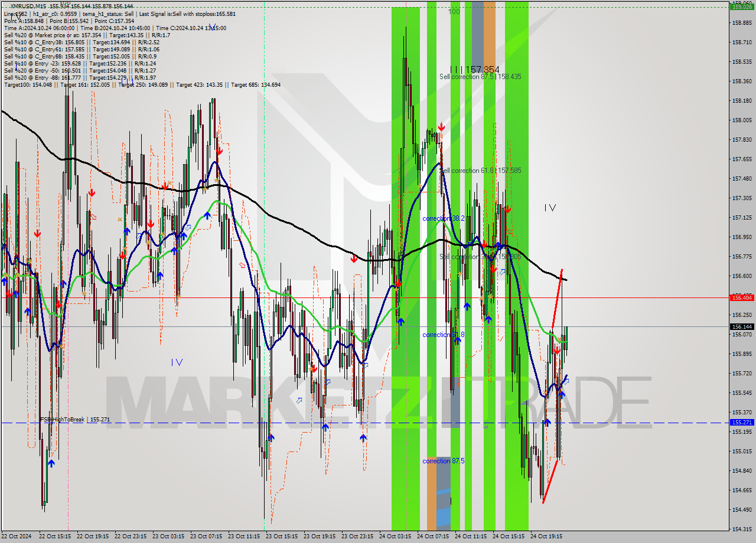This screenshot has height=543, width=756.
Task: Click the blue 'correction 87.5' label
Action: click(x=443, y=461)
